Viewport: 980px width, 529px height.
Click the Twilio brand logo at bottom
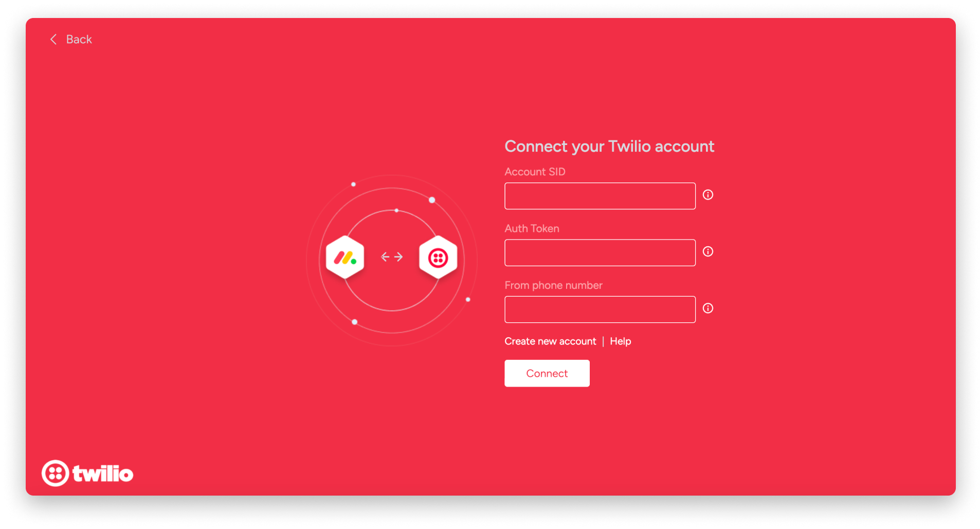(x=87, y=473)
